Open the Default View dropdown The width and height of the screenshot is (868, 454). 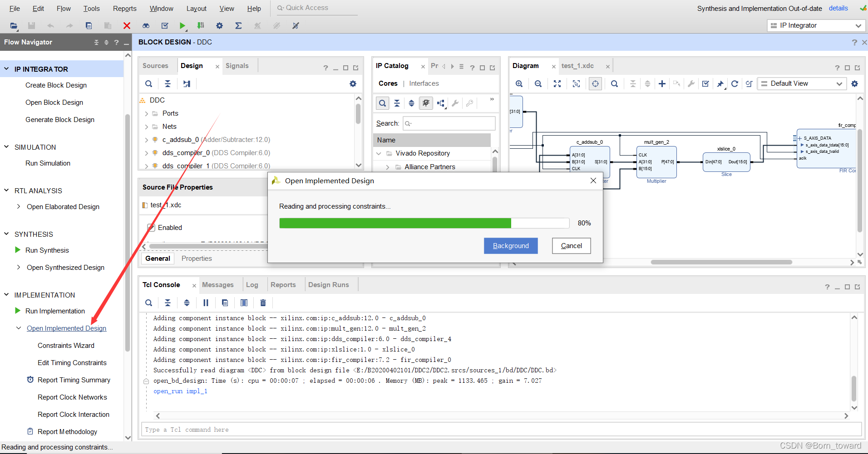[802, 84]
